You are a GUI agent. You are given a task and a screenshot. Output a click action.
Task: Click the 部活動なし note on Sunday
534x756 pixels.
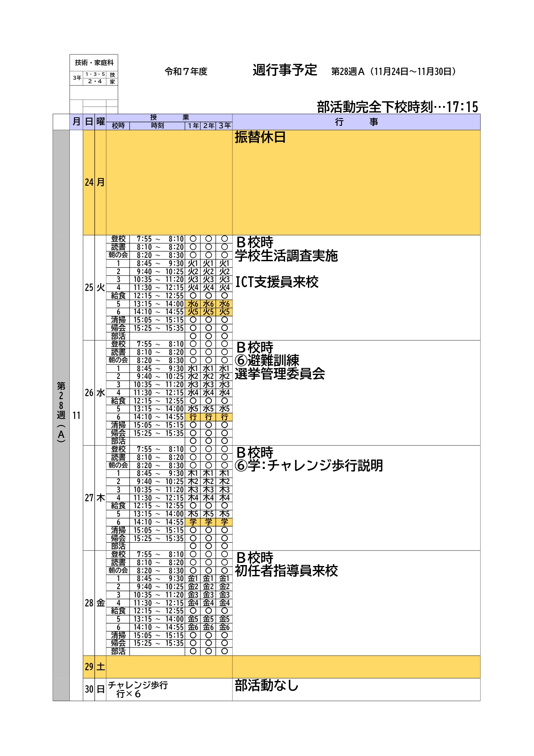click(x=266, y=685)
